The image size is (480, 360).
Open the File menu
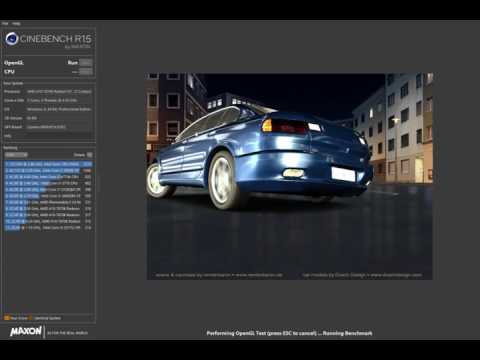(5, 24)
